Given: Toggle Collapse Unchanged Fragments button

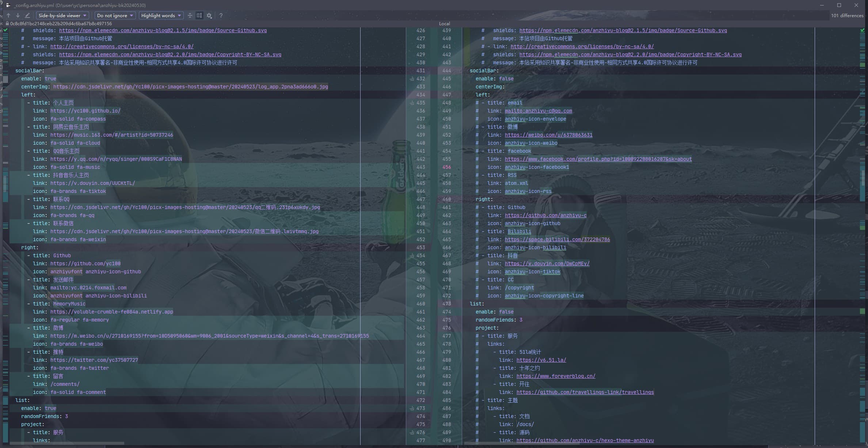Looking at the screenshot, I should coord(190,15).
